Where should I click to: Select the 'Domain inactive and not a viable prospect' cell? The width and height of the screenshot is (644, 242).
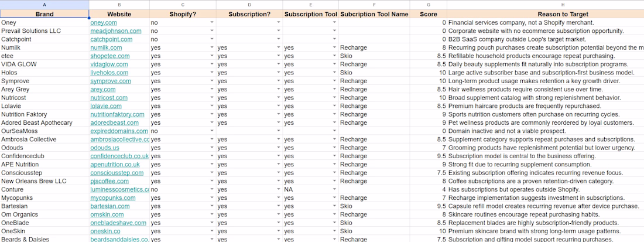click(x=546, y=131)
